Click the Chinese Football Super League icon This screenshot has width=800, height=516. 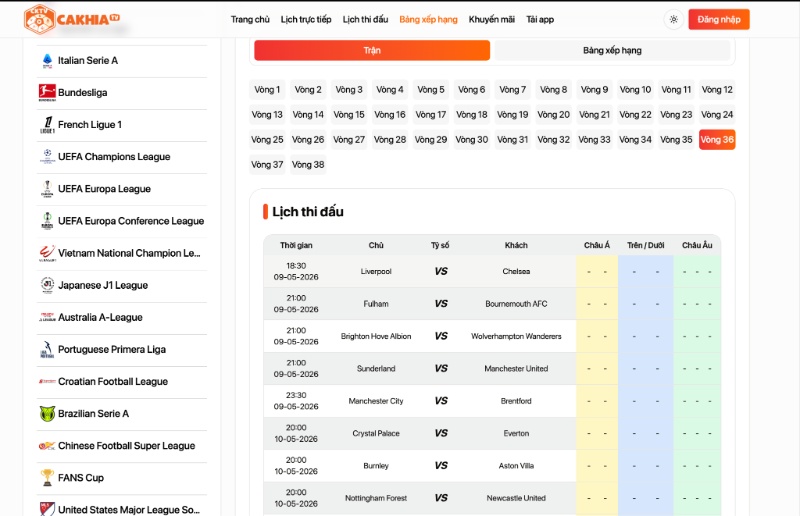[x=47, y=446]
